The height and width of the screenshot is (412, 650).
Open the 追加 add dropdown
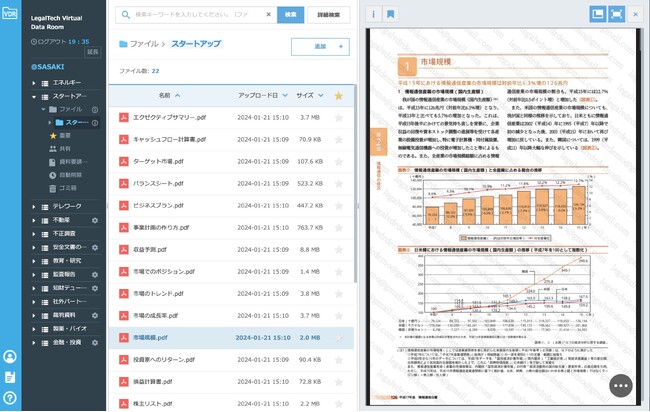pos(320,46)
